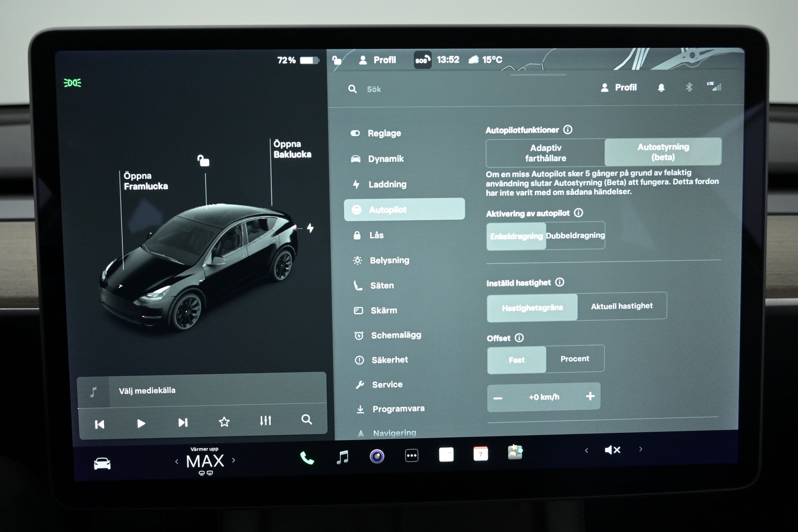Select Autostyrning (beta) option
Screen dimensions: 798x532
[663, 152]
